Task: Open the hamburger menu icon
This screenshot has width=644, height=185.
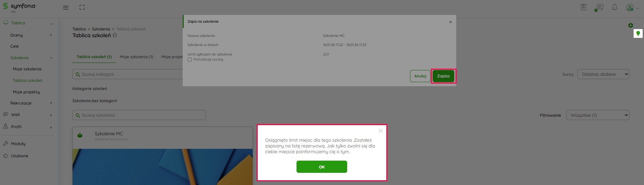Action: 66,7
